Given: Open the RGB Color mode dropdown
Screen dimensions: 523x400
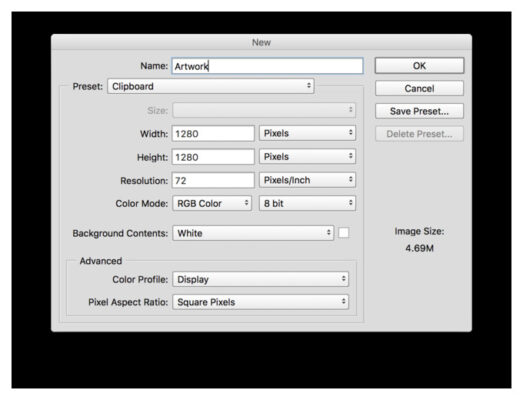Looking at the screenshot, I should coord(212,203).
